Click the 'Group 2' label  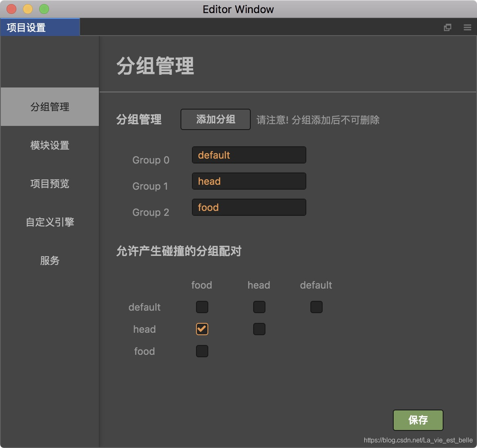point(151,212)
